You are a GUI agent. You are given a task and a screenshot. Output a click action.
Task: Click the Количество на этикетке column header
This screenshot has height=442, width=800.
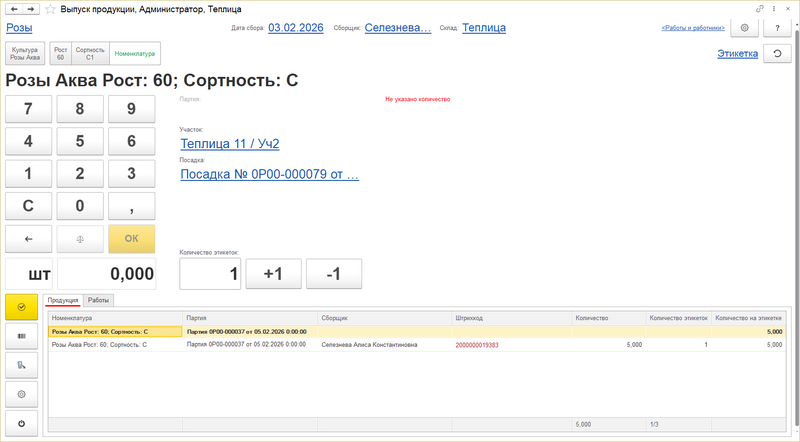click(x=748, y=318)
